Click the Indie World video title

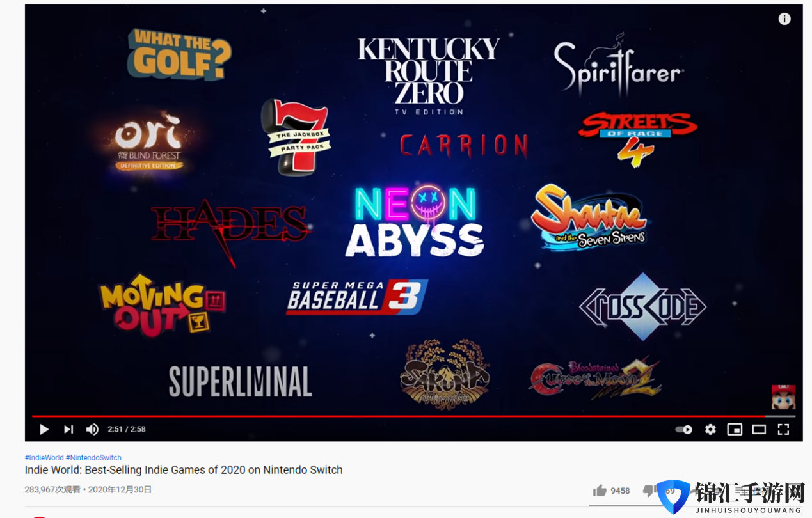tap(184, 470)
